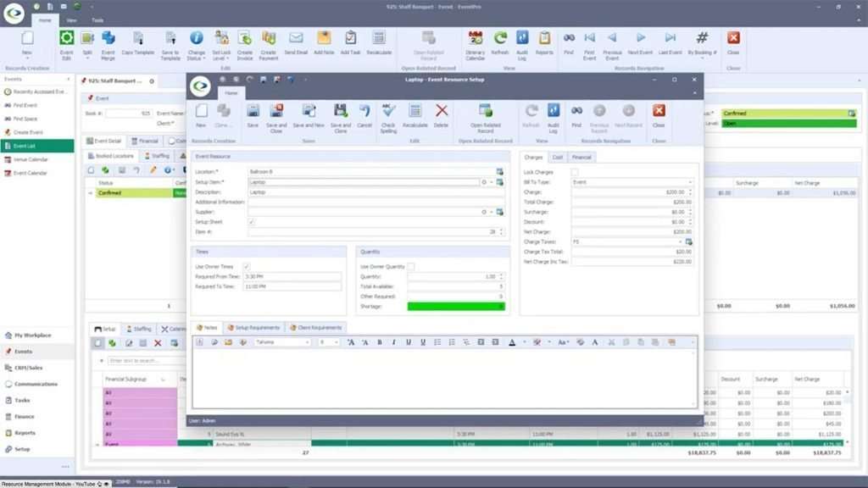Screen dimensions: 868x488
Task: Click the Required From Time field
Action: pos(292,277)
